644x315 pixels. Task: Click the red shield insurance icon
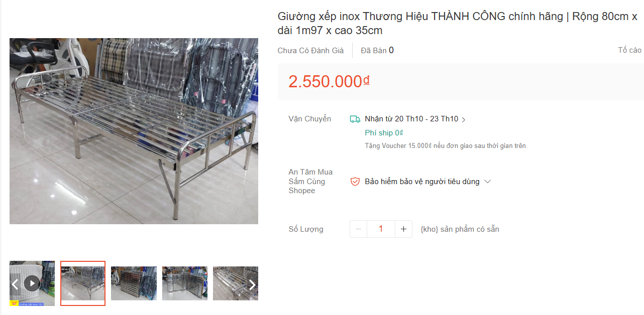click(x=355, y=182)
